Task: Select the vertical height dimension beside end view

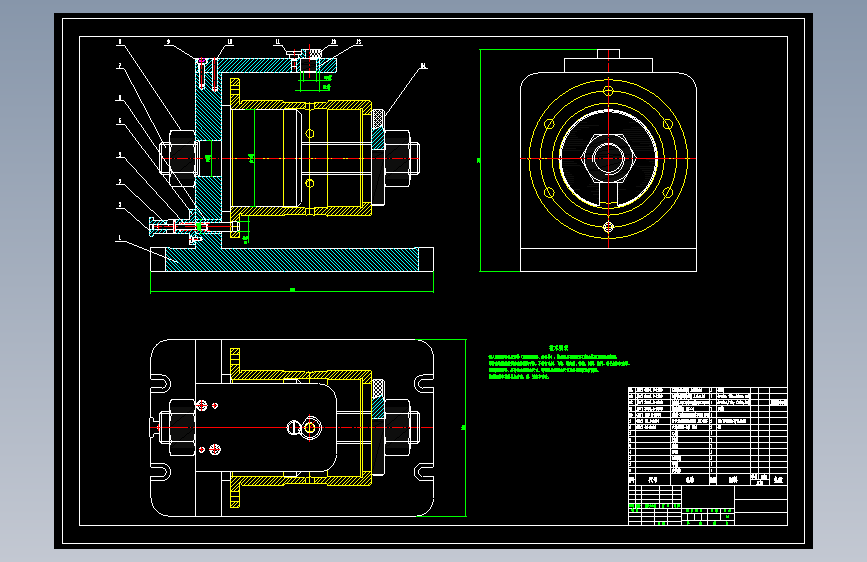Action: tap(480, 160)
